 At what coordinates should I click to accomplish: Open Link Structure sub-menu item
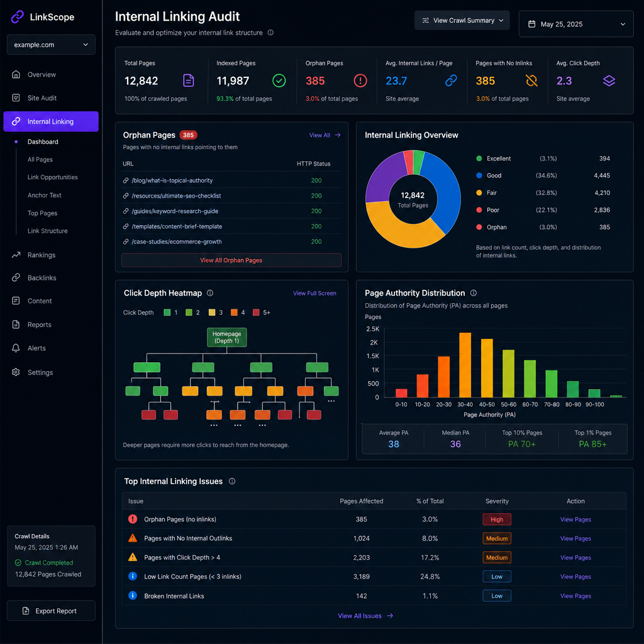[48, 231]
